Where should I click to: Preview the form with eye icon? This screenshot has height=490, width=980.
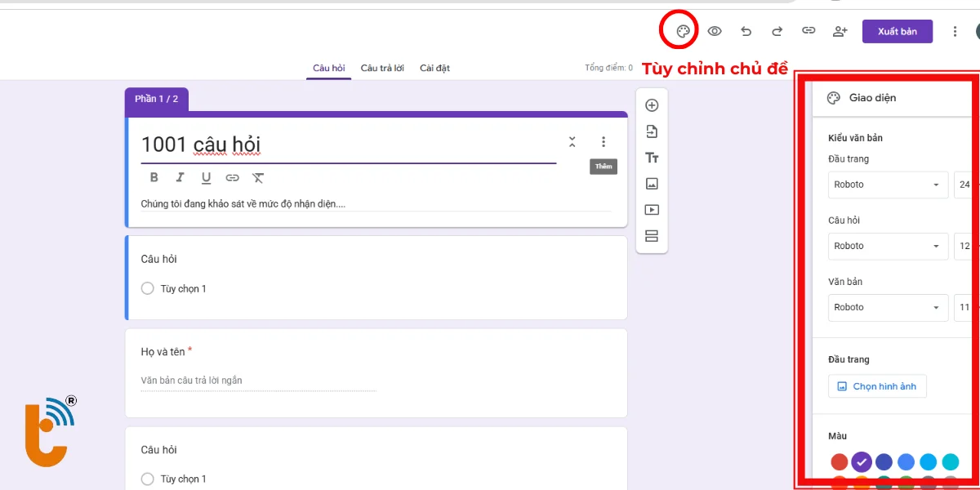click(715, 32)
